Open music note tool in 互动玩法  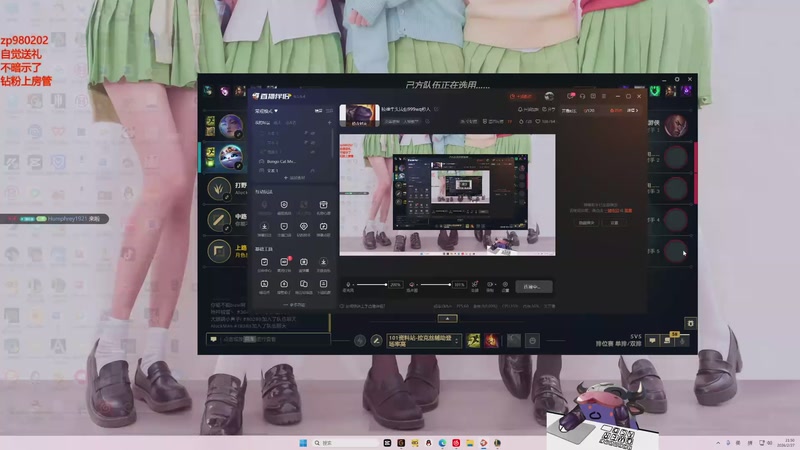point(323,229)
